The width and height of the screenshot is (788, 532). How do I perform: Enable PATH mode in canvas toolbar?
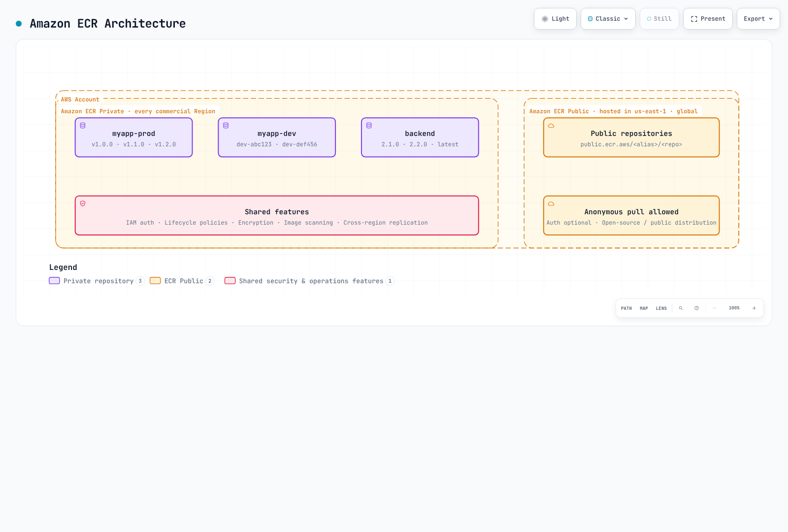[626, 308]
